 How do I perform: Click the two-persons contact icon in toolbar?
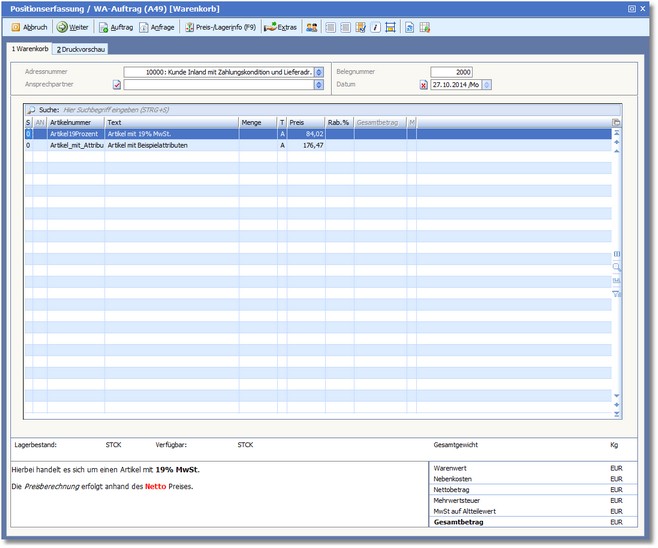pyautogui.click(x=312, y=27)
